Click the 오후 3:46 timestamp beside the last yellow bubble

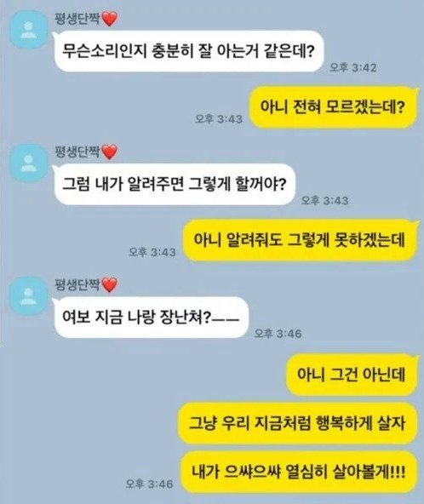coord(150,484)
